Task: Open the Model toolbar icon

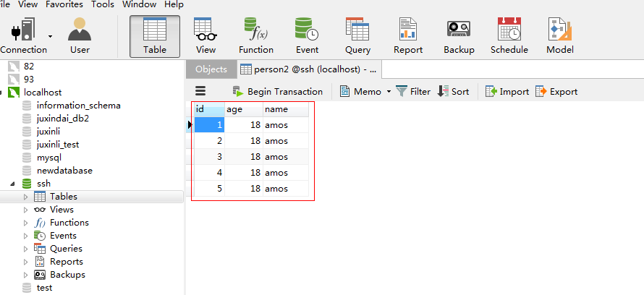Action: point(560,37)
